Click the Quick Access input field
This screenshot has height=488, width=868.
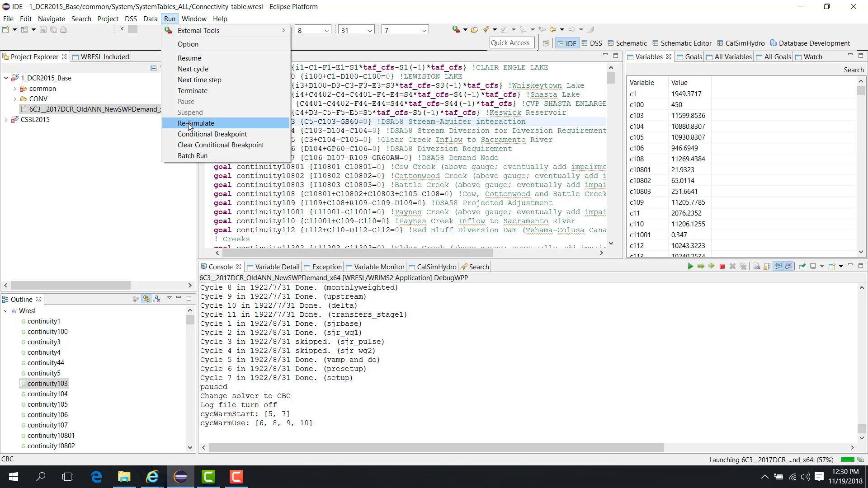coord(512,43)
